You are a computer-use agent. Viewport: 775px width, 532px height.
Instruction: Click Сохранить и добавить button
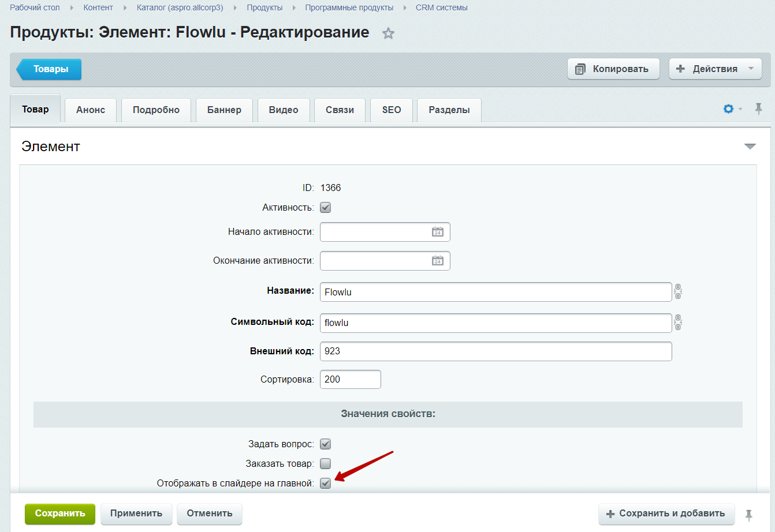666,514
